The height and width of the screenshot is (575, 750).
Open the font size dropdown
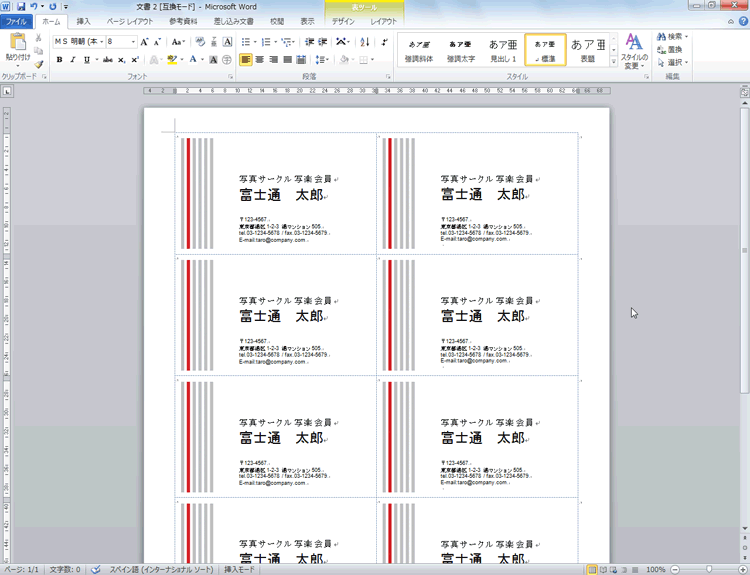[133, 42]
